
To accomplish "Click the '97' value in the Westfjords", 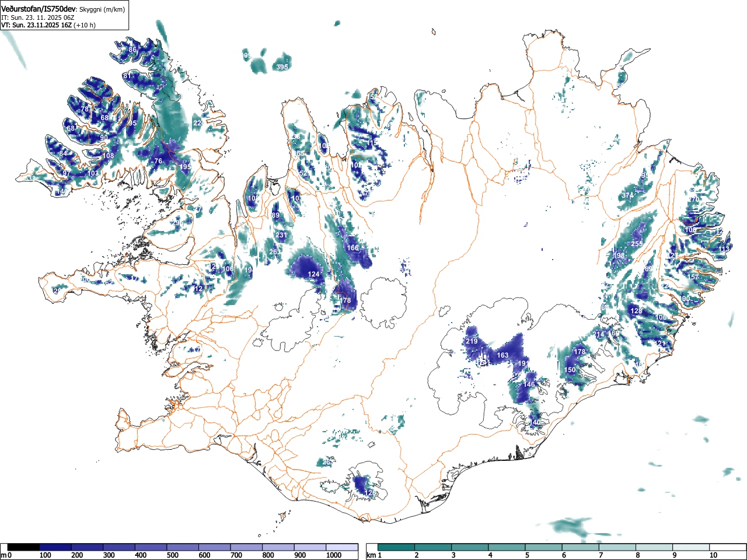I will (x=66, y=174).
